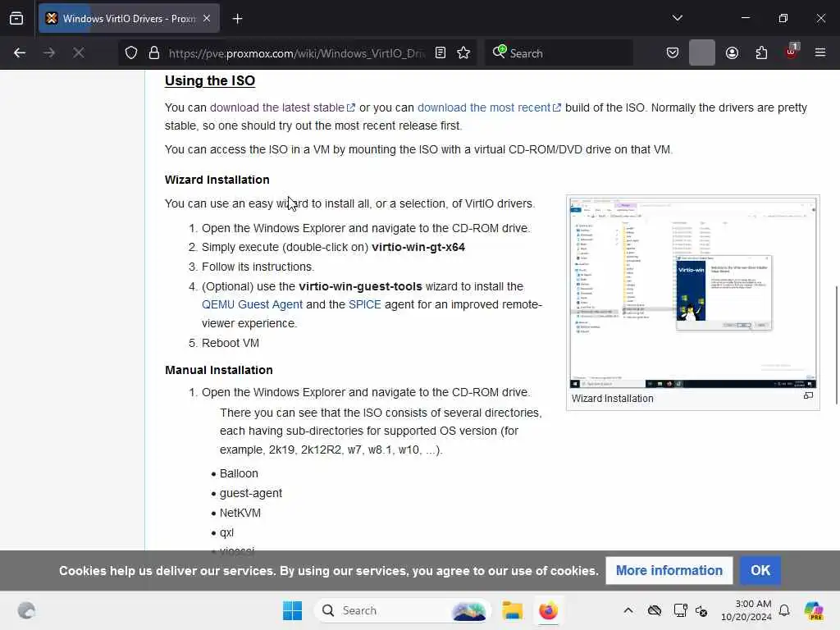The width and height of the screenshot is (840, 630).
Task: Show site security padlock information
Action: point(154,52)
